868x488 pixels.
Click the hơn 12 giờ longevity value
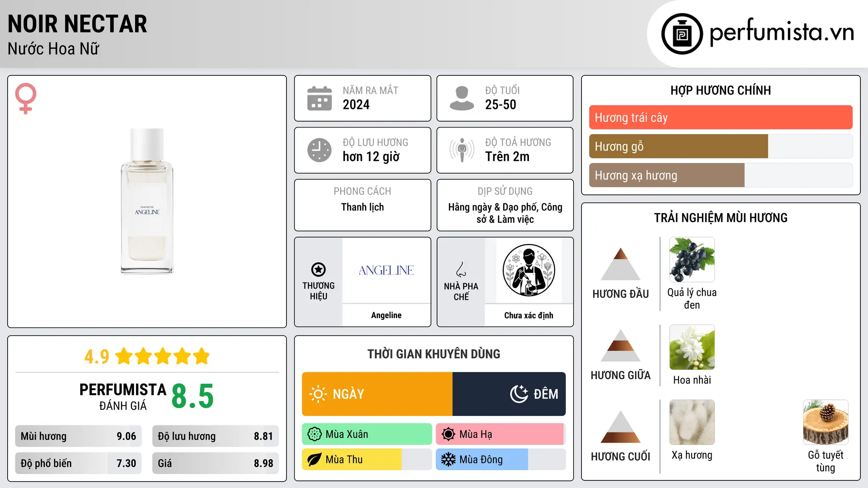coord(371,157)
